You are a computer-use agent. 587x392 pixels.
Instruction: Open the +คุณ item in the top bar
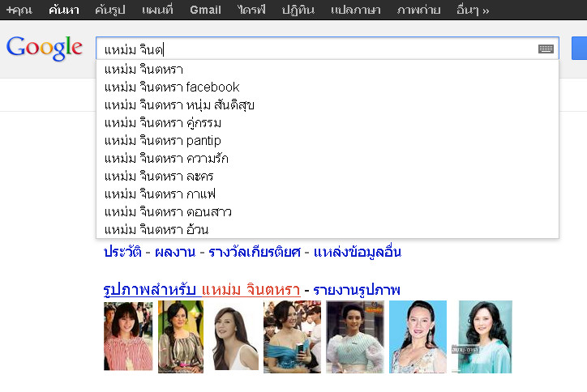point(19,10)
